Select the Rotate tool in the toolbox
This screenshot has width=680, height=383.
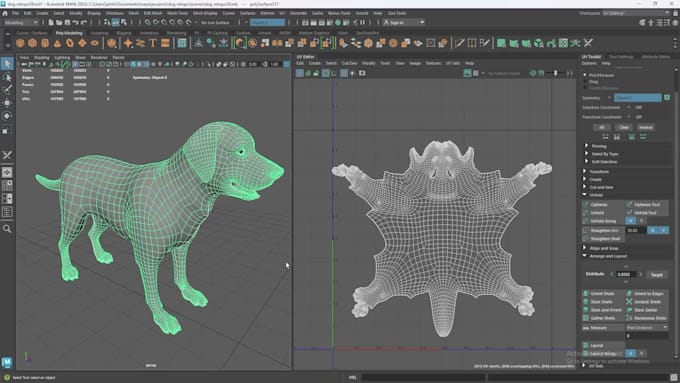click(7, 116)
